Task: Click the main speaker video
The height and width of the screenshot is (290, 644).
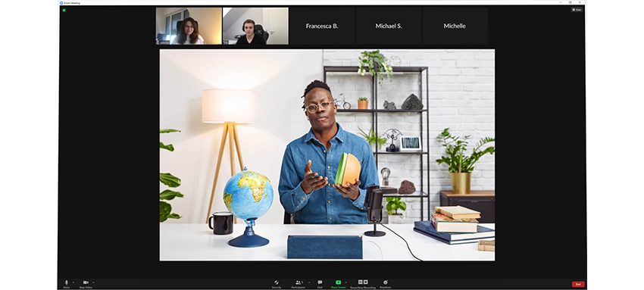Action: [327, 155]
